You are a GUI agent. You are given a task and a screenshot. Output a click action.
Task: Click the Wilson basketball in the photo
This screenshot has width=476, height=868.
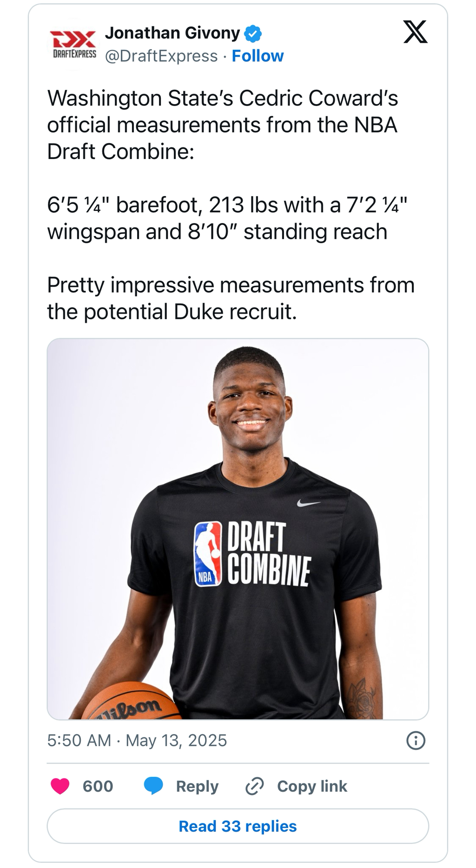pos(132,703)
